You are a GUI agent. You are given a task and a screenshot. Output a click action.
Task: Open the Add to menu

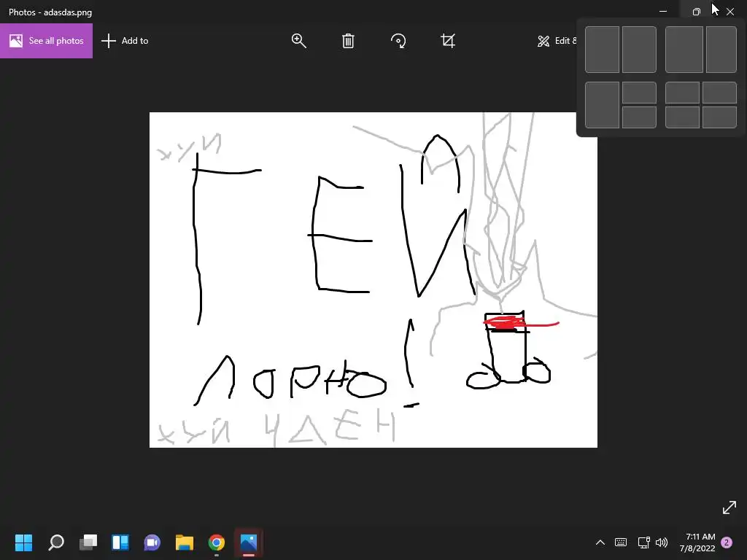[x=125, y=41]
